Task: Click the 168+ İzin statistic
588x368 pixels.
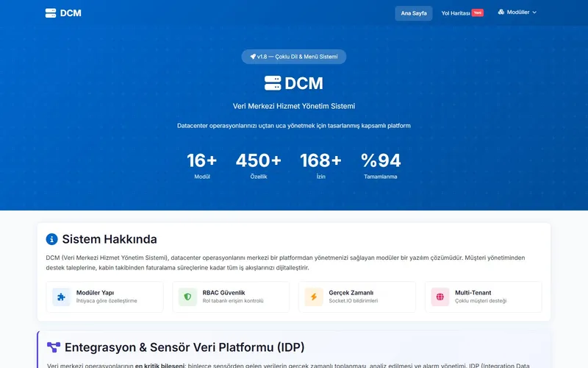Action: click(320, 166)
